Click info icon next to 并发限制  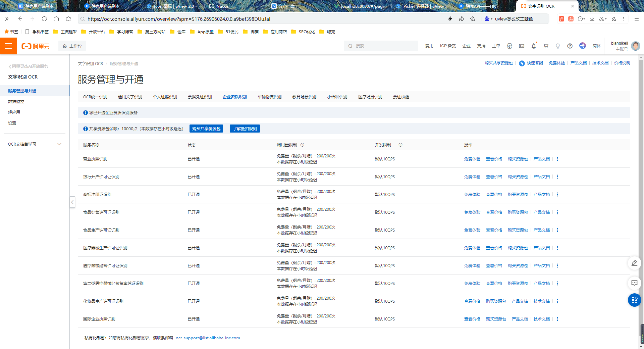pos(400,145)
